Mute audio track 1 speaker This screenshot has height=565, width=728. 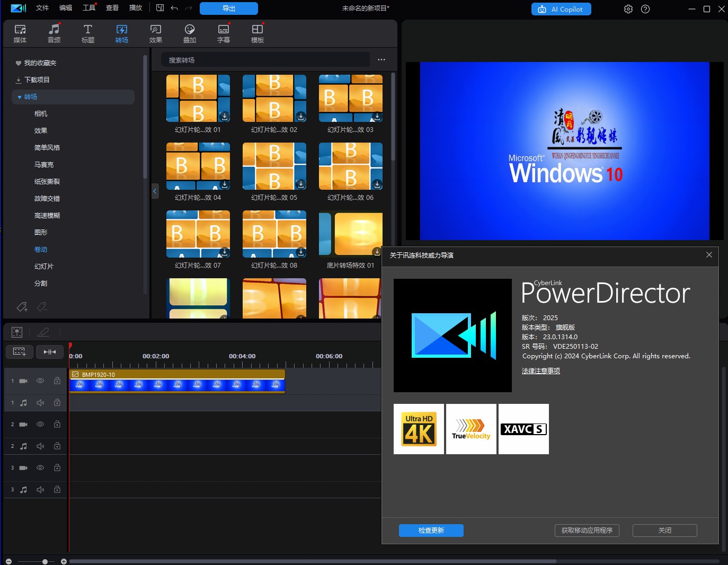click(40, 403)
